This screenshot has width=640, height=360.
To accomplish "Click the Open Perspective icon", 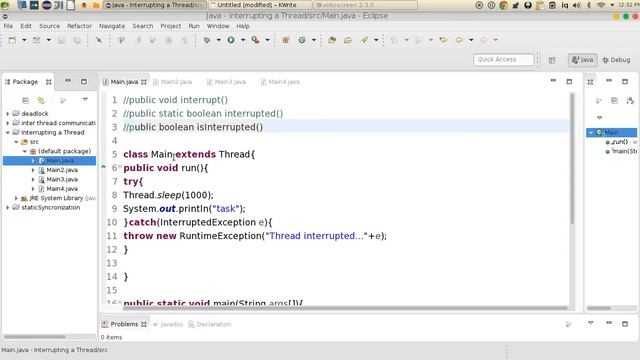I will tap(552, 60).
